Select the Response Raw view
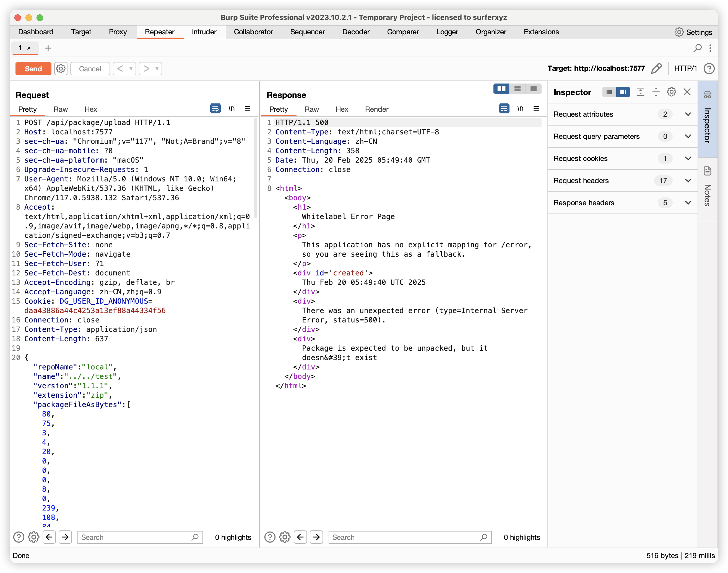 click(312, 109)
